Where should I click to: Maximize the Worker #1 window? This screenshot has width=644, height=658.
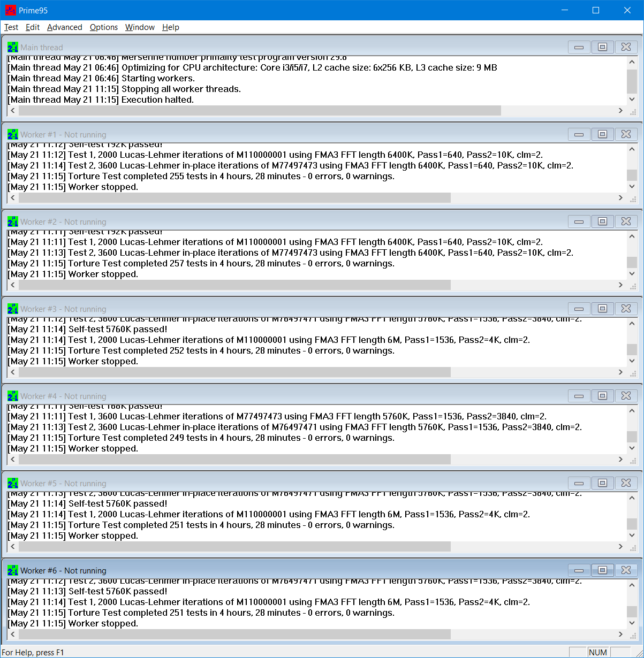(602, 134)
